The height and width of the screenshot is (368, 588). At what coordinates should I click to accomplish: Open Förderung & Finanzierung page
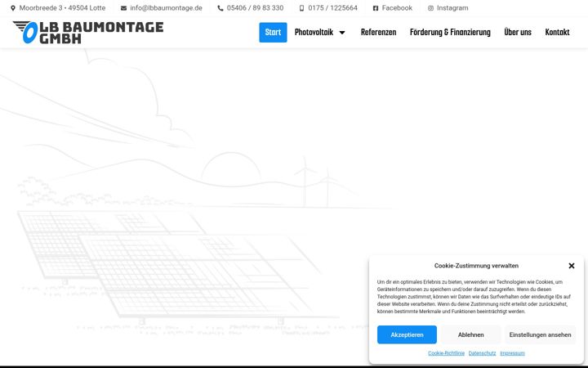point(450,32)
